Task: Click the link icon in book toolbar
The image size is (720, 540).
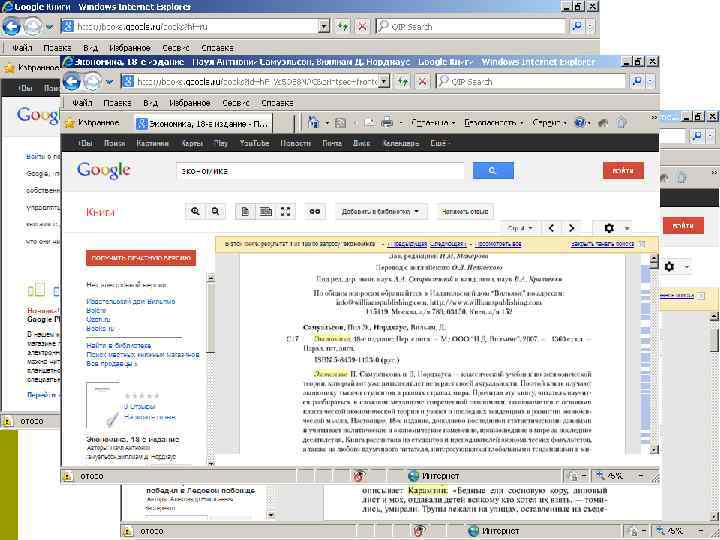Action: point(315,212)
